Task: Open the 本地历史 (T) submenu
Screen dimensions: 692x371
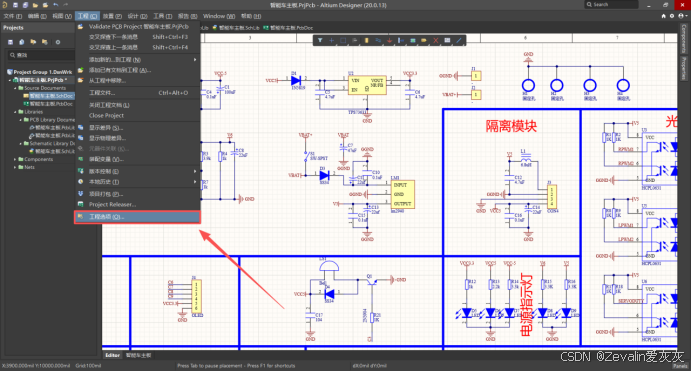Action: click(x=138, y=182)
